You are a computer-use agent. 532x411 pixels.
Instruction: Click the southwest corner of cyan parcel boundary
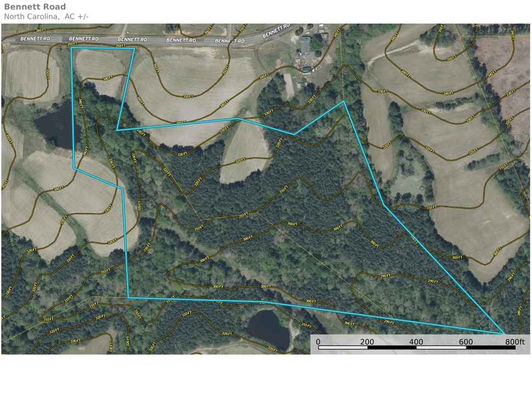point(128,298)
